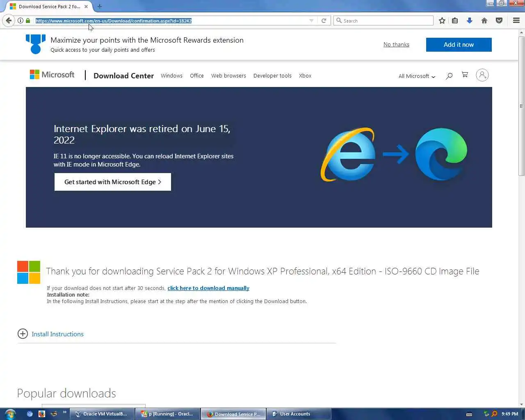Open the Firefox hamburger menu

point(516,21)
